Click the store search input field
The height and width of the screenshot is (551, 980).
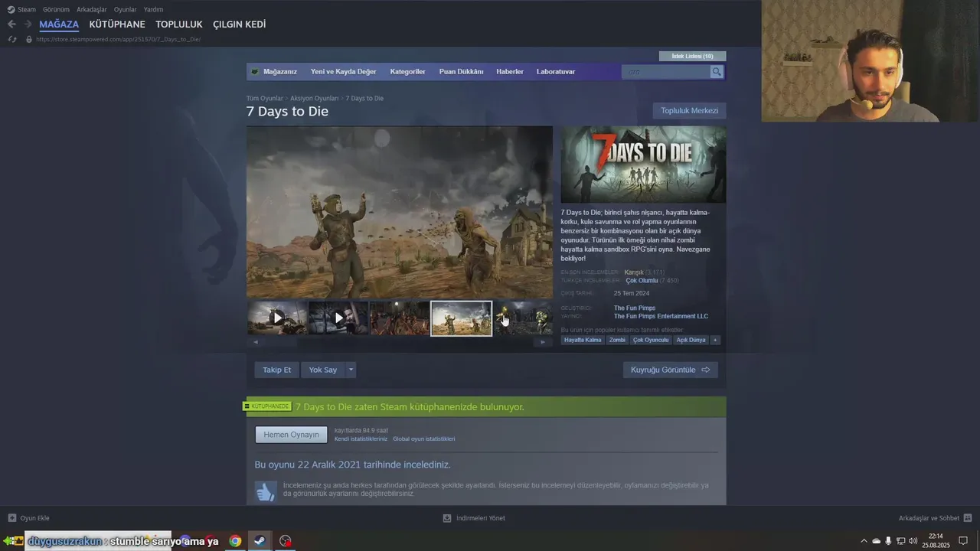[x=667, y=72]
